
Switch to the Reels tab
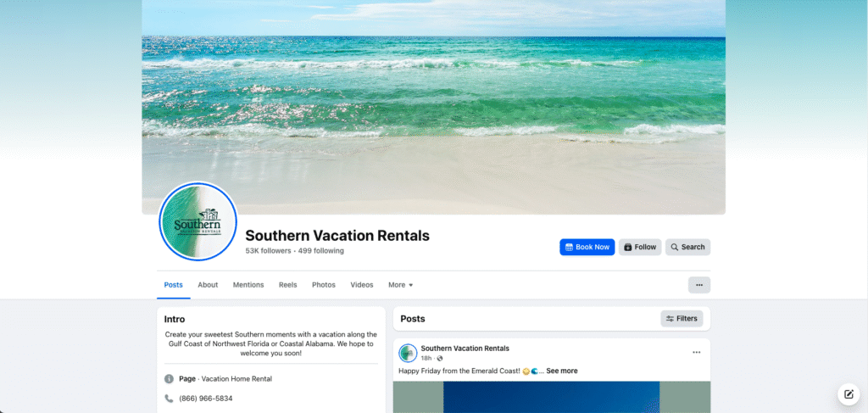(x=288, y=285)
